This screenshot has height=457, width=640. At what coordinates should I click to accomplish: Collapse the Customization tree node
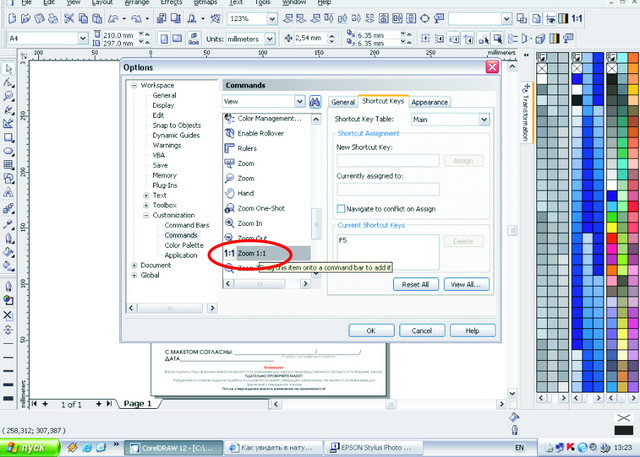[x=146, y=215]
